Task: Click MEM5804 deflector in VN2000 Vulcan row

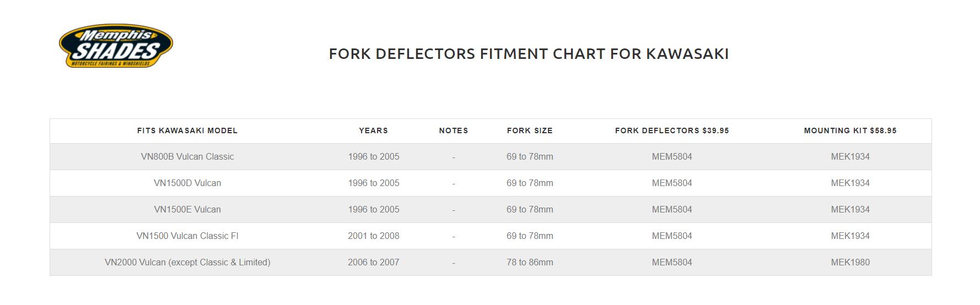Action: click(672, 263)
